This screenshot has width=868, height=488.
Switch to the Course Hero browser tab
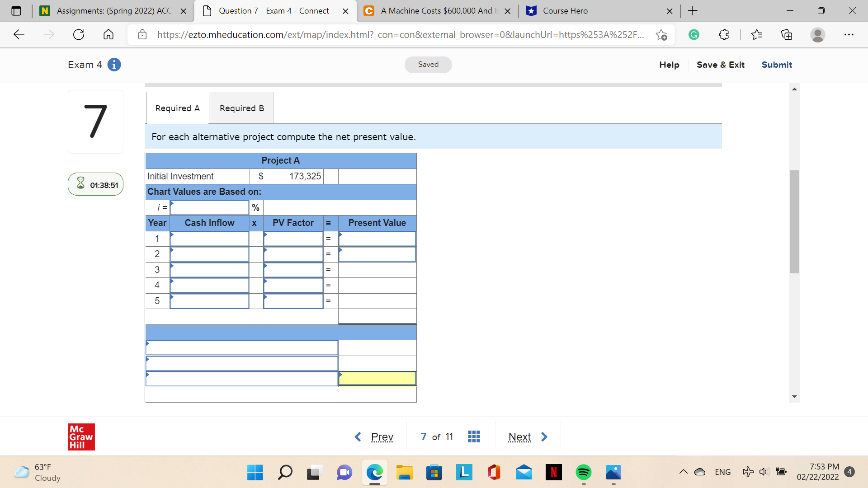(x=565, y=11)
